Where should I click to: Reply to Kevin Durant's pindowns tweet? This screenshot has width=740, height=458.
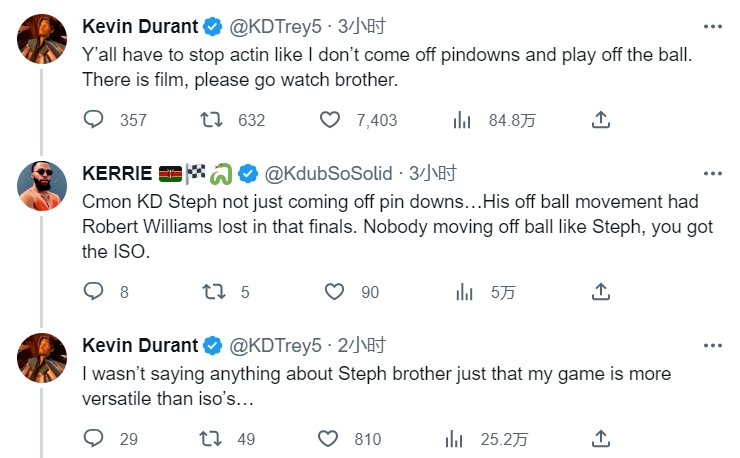click(93, 120)
